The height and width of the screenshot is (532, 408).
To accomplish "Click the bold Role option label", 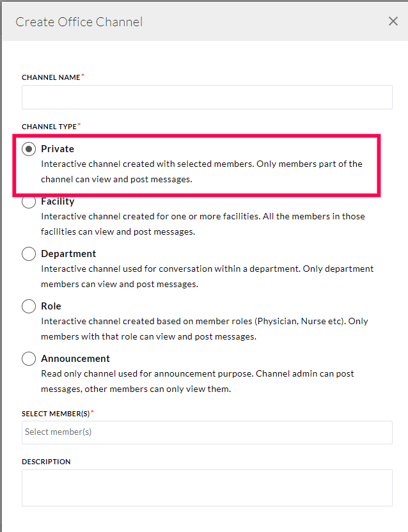I will 51,306.
